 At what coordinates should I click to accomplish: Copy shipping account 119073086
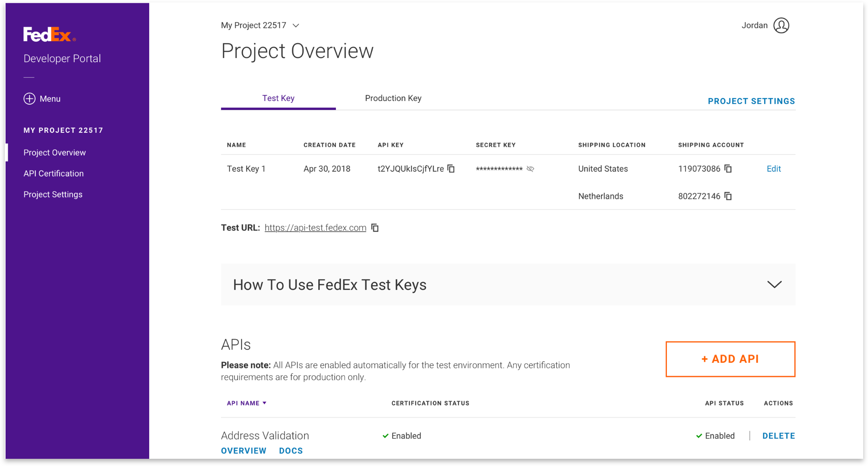point(728,169)
